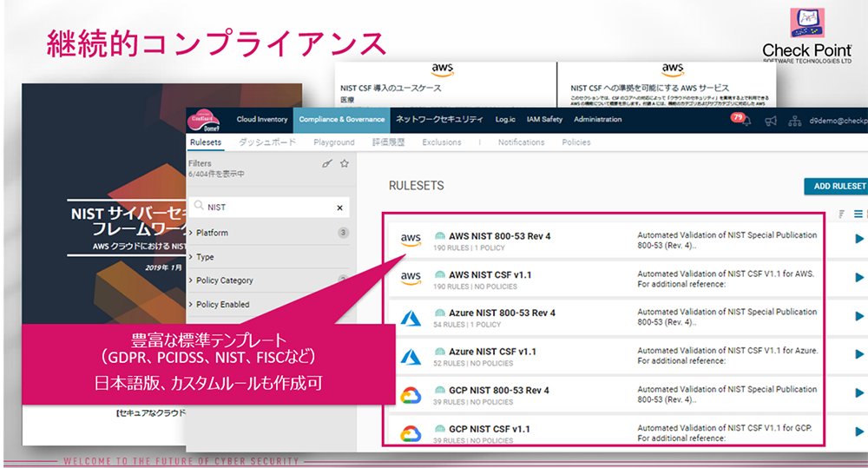The height and width of the screenshot is (468, 868).
Task: Click '54 RULES | 1 POLICY' text
Action: (467, 325)
